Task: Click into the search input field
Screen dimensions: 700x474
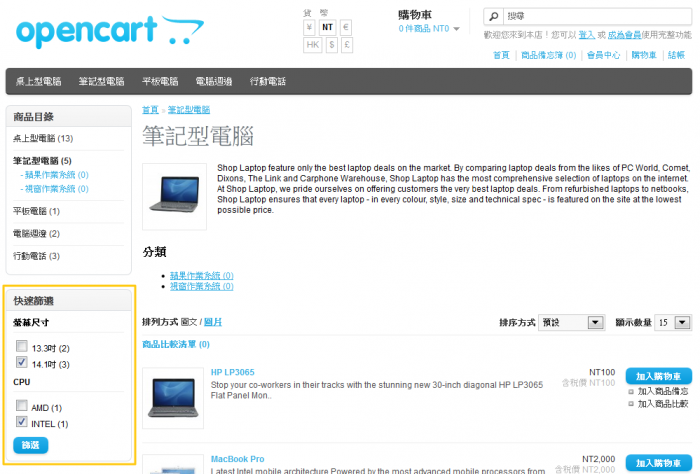Action: point(597,17)
